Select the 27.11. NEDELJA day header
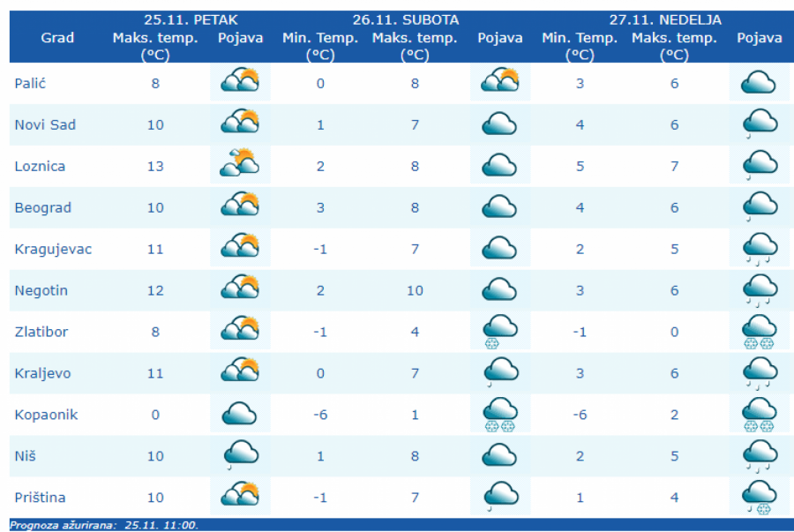The image size is (794, 532). point(665,19)
